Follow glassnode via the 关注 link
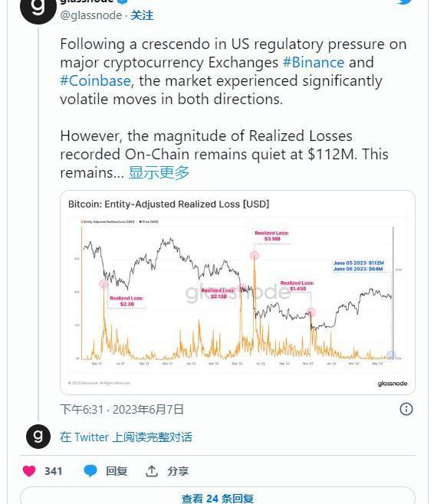The height and width of the screenshot is (504, 434). [142, 15]
